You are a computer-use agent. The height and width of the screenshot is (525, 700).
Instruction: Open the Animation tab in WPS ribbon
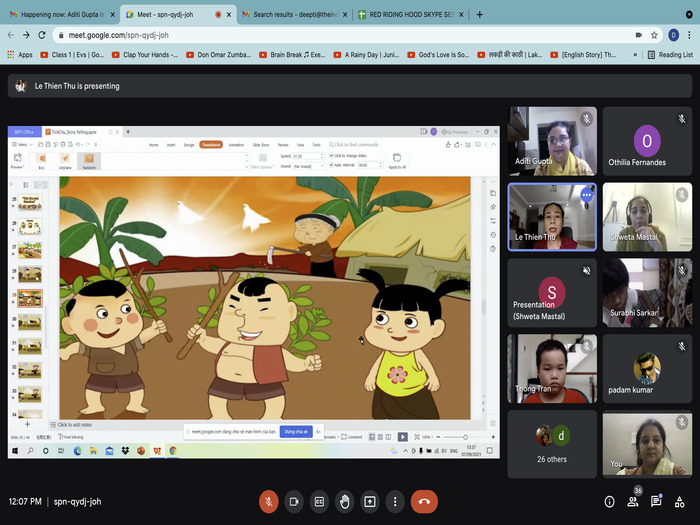236,145
